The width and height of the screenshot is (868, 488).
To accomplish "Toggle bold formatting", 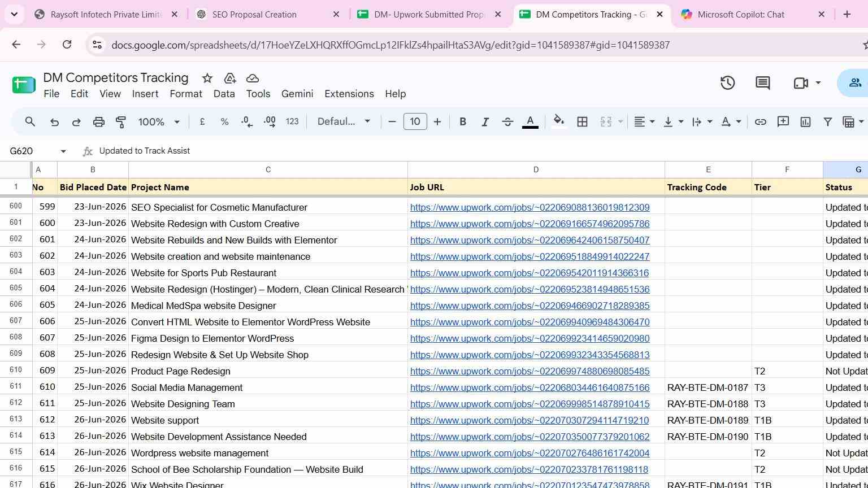I will 463,122.
